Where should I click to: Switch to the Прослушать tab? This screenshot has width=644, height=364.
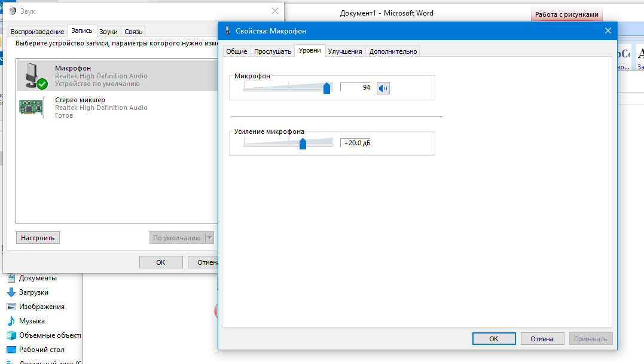[273, 51]
